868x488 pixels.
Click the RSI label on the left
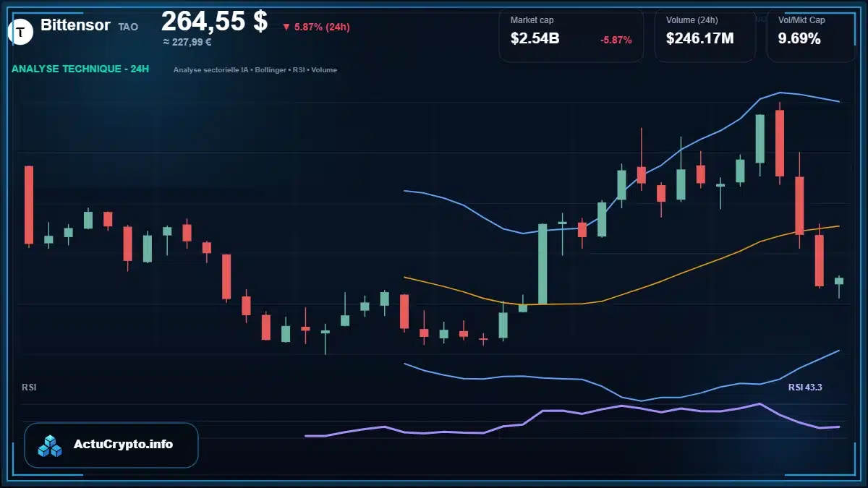click(29, 388)
